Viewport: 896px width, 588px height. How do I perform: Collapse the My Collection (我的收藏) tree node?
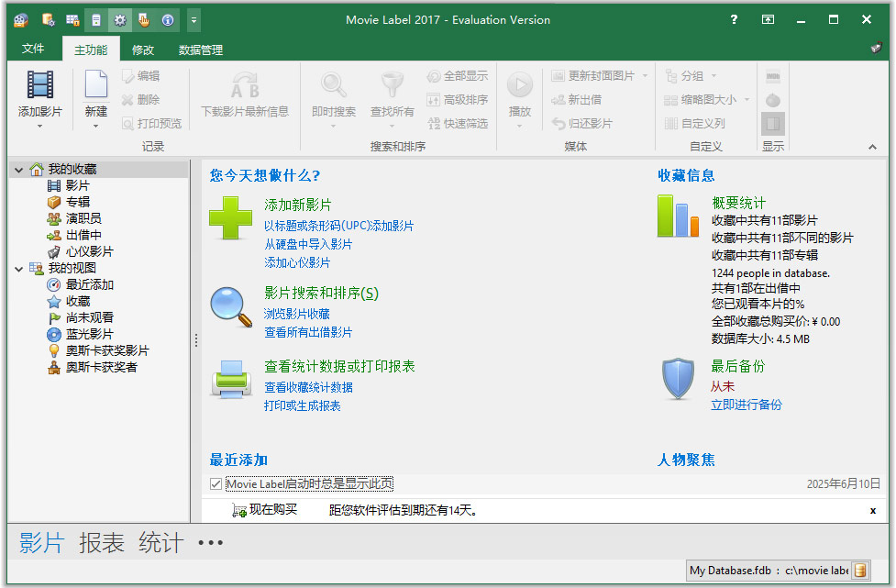19,170
